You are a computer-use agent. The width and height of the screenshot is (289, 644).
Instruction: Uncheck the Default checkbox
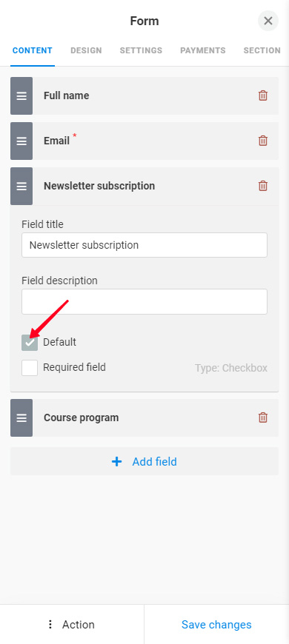[30, 343]
